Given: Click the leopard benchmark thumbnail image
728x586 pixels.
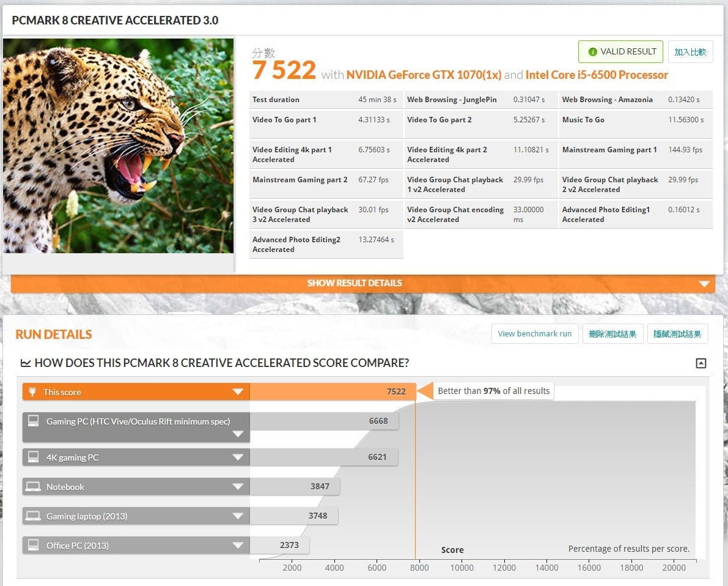Looking at the screenshot, I should tap(118, 146).
